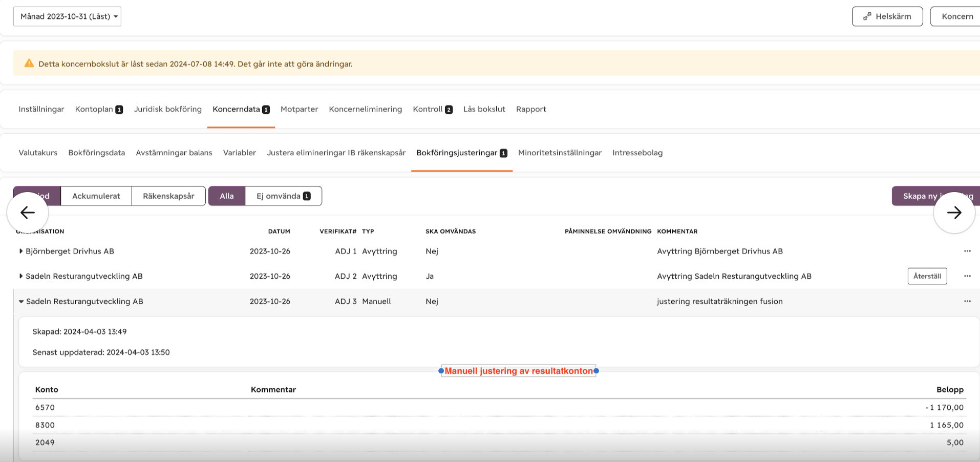Click the TYP column header
The width and height of the screenshot is (980, 462).
point(368,232)
